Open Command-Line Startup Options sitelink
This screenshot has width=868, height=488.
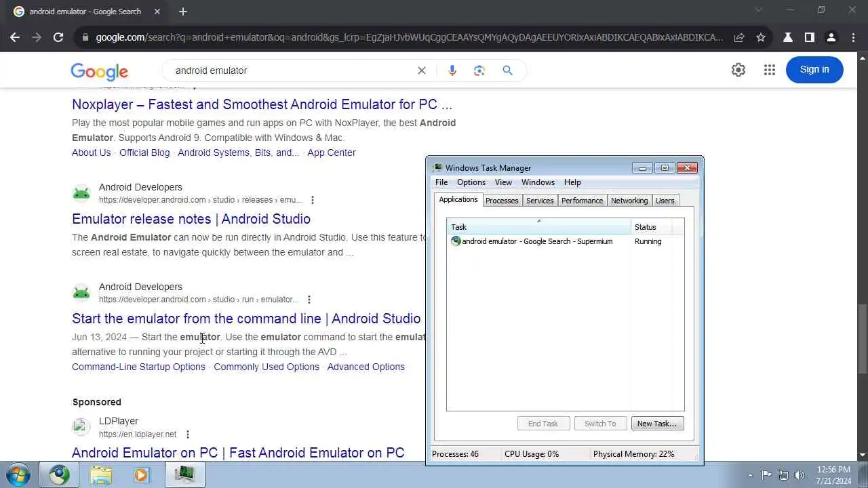tap(138, 367)
